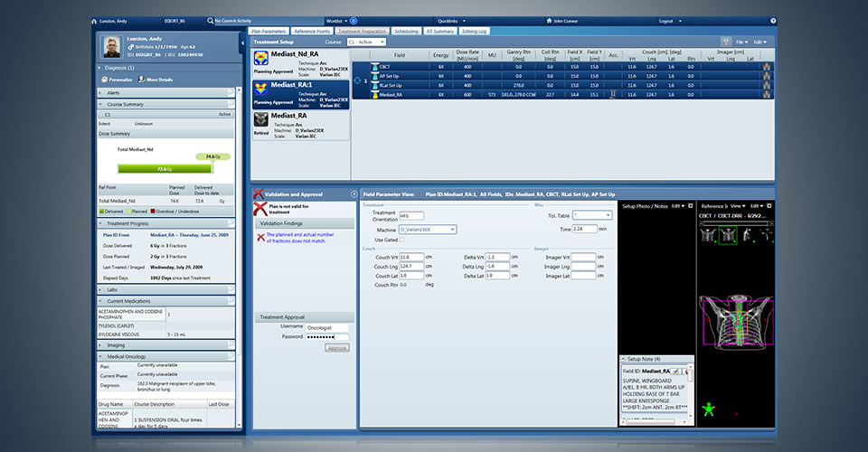This screenshot has width=868, height=452.
Task: Expand the Labs section
Action: tap(100, 289)
